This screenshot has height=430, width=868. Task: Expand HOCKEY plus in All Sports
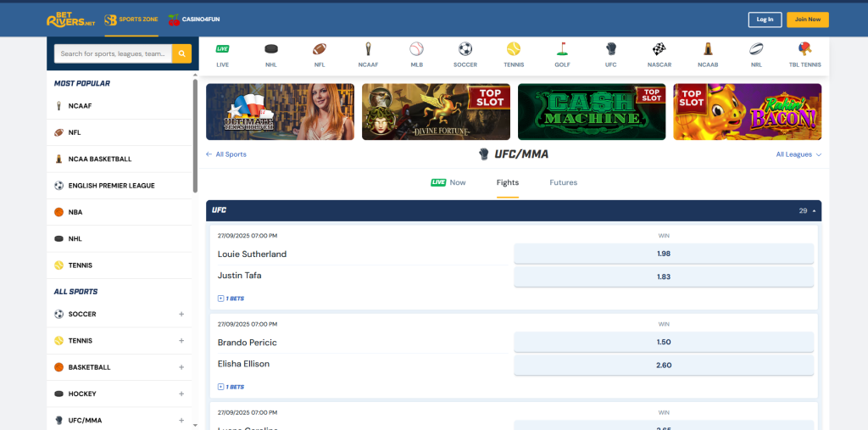(181, 394)
